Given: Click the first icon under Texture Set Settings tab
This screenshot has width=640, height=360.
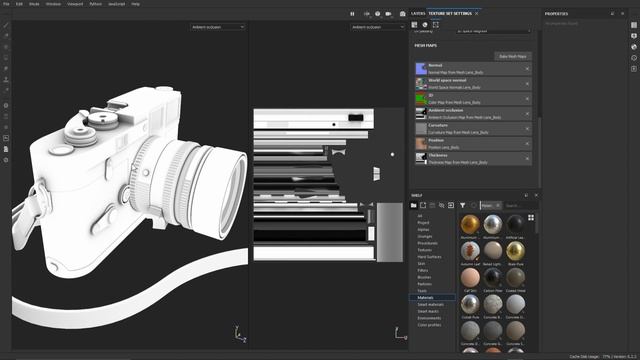Looking at the screenshot, I should click(x=414, y=25).
